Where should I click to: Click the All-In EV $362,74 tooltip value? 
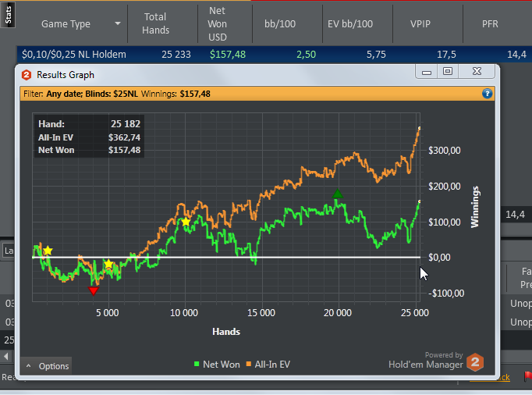(124, 137)
